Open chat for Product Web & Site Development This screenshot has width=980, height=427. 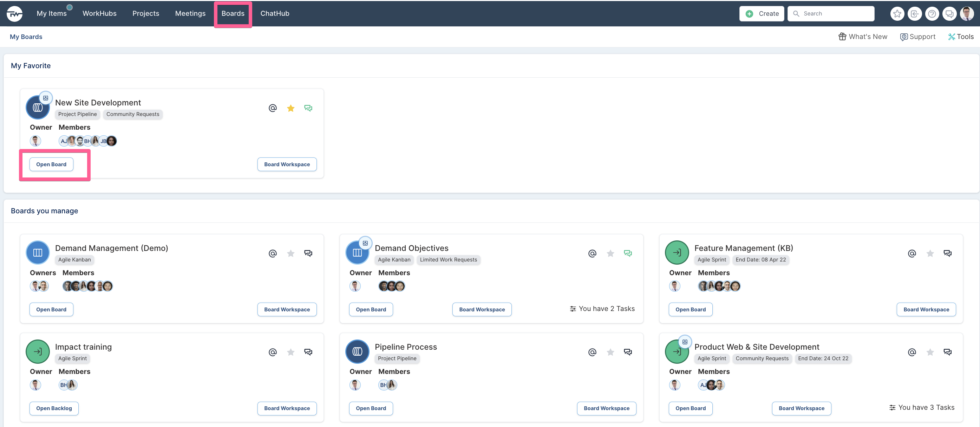(x=947, y=352)
